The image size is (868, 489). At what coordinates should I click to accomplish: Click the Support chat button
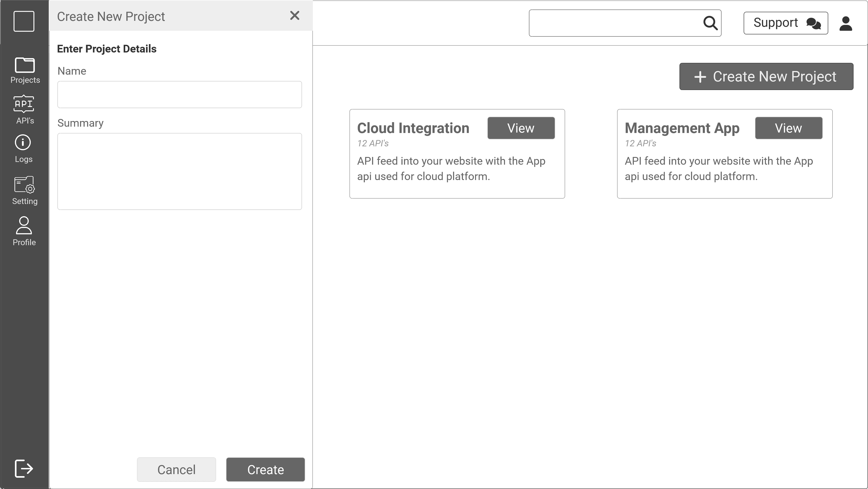(x=785, y=23)
